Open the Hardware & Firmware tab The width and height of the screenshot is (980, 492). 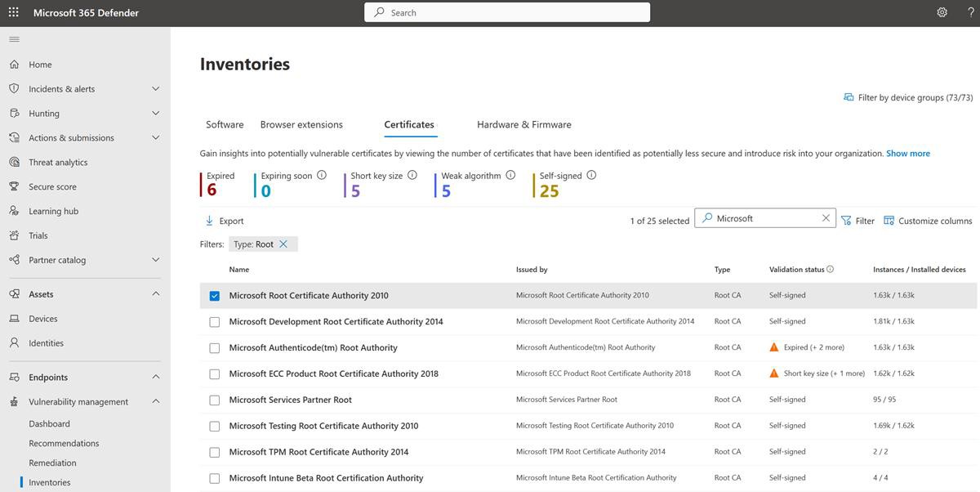[523, 124]
